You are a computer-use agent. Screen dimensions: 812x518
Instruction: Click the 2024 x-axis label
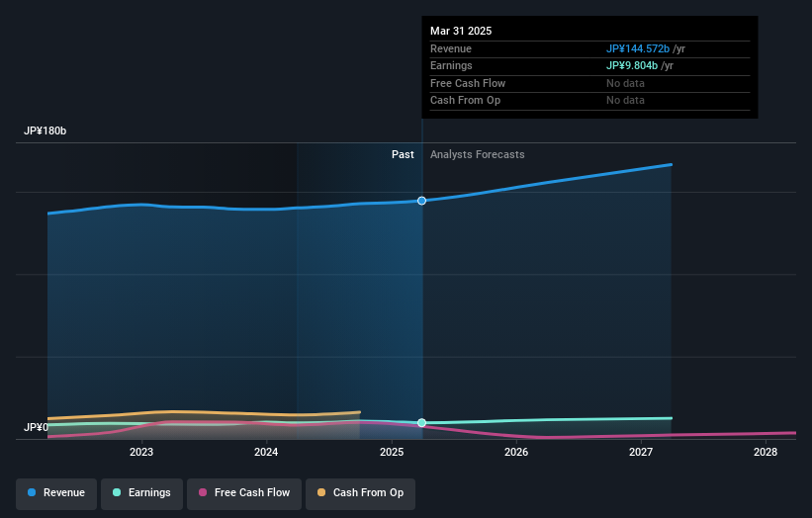[266, 452]
